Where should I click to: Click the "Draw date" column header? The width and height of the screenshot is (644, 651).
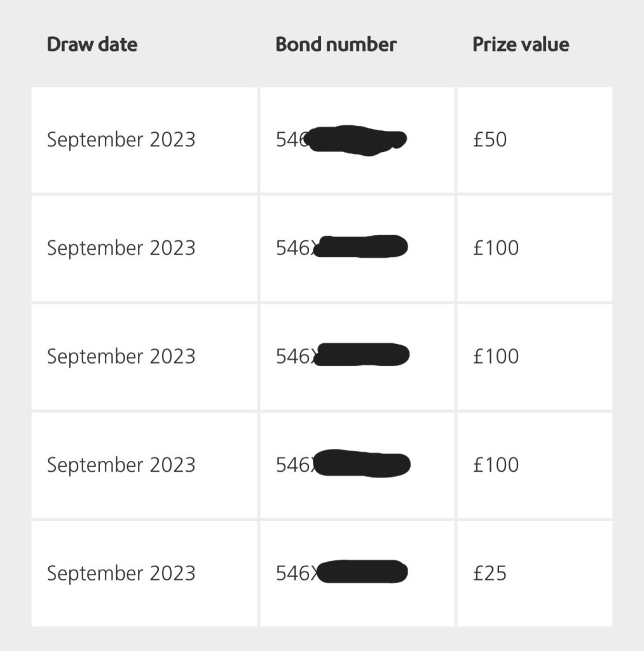click(92, 45)
